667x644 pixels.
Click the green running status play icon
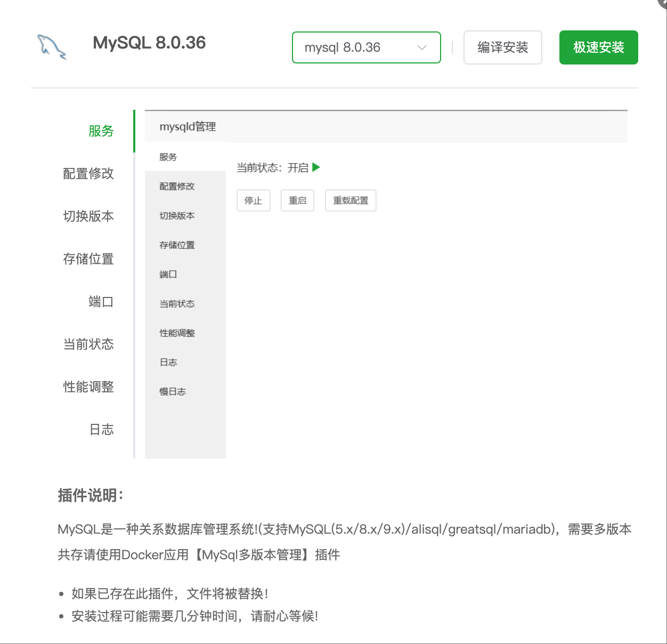[x=316, y=167]
